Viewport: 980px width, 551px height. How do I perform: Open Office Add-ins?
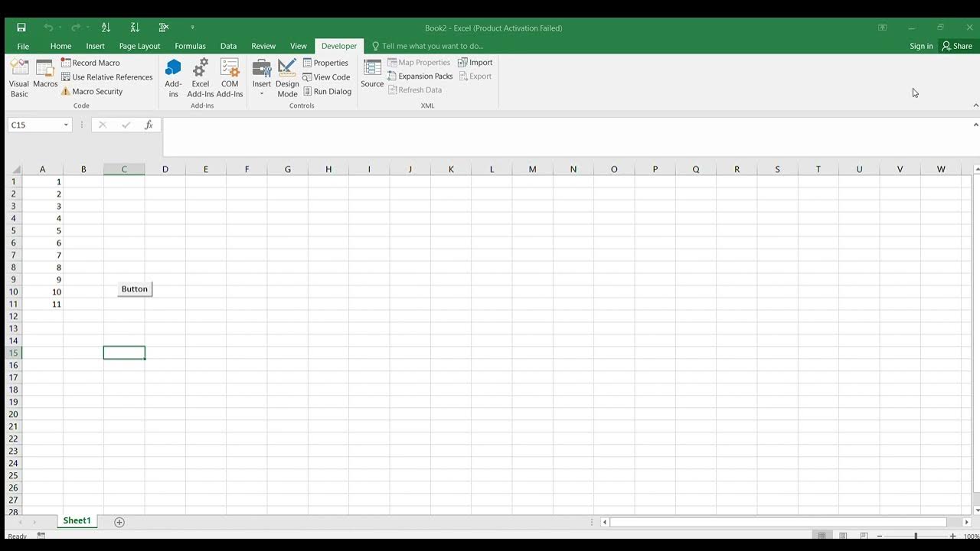coord(174,78)
